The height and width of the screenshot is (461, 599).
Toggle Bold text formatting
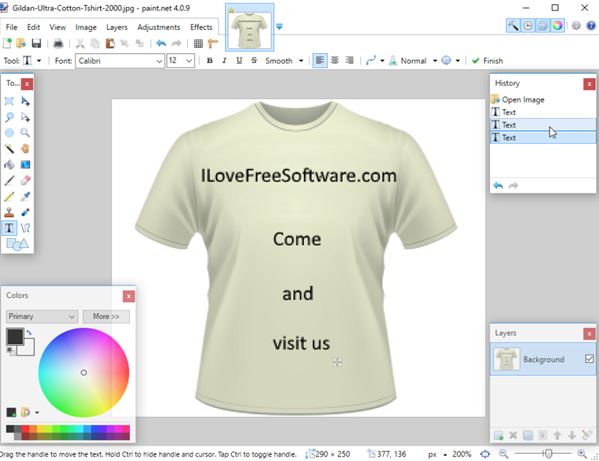(x=209, y=61)
